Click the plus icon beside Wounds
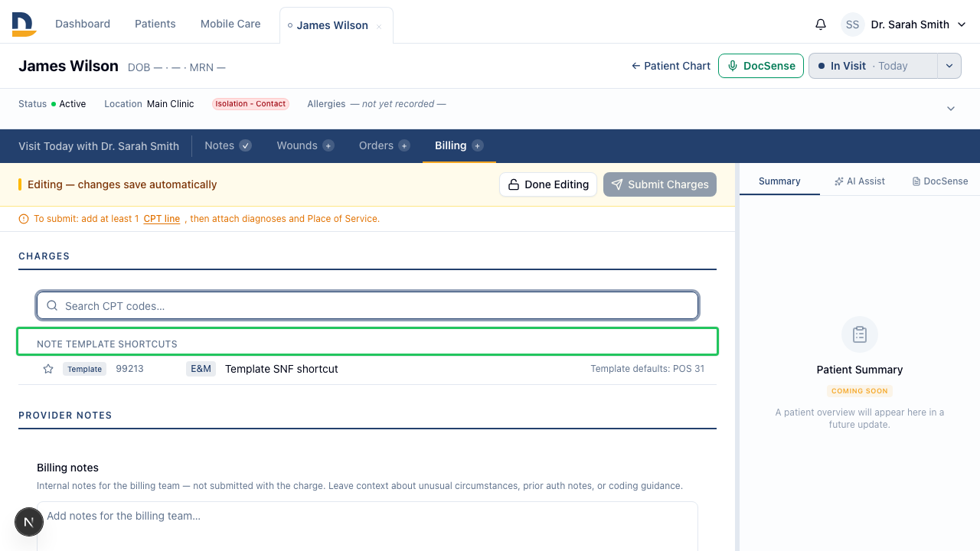This screenshot has width=980, height=551. [328, 145]
